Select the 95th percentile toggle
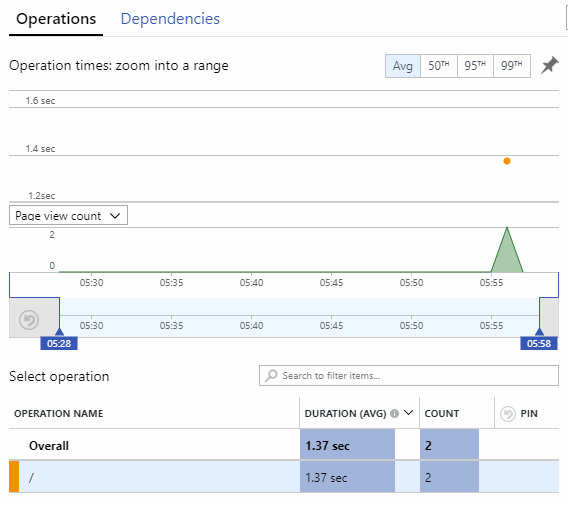 [475, 66]
